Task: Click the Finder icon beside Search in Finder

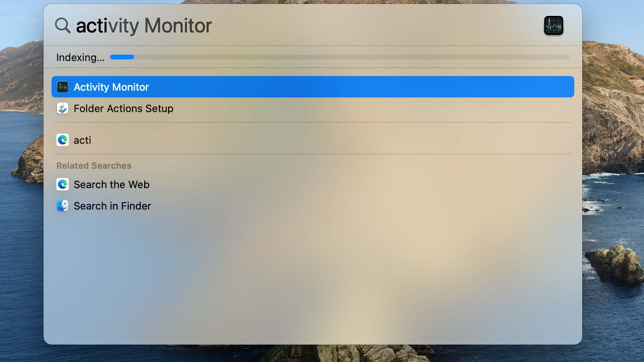Action: click(63, 206)
